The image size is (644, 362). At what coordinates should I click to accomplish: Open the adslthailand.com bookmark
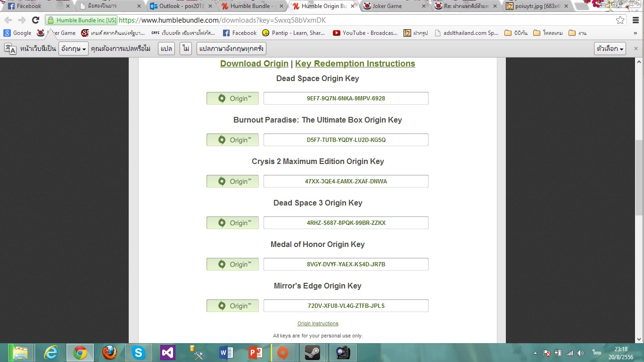click(x=467, y=33)
